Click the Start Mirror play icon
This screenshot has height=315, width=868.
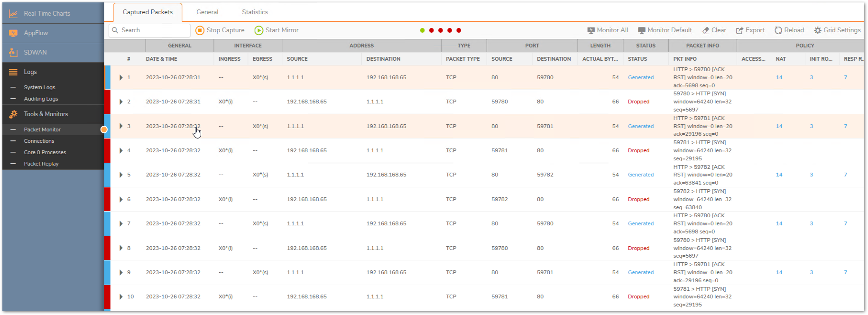click(259, 30)
